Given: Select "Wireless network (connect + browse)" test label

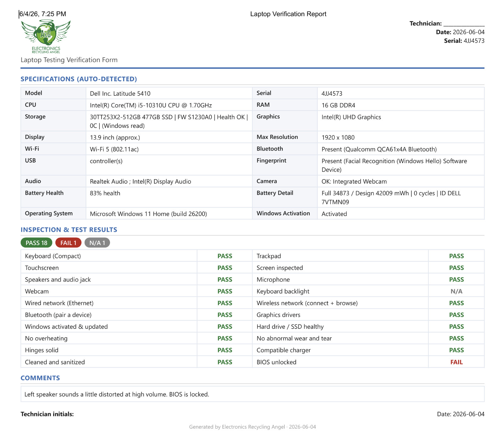Looking at the screenshot, I should point(307,303).
